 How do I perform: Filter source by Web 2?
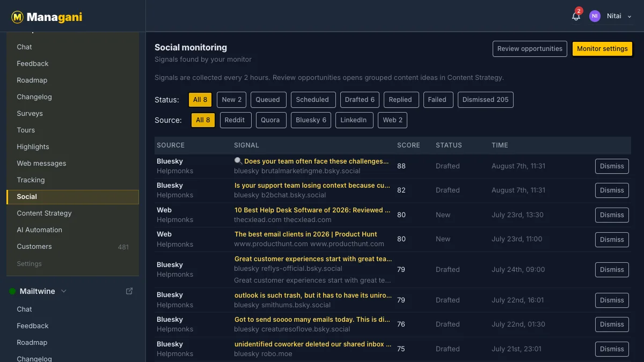pyautogui.click(x=393, y=120)
